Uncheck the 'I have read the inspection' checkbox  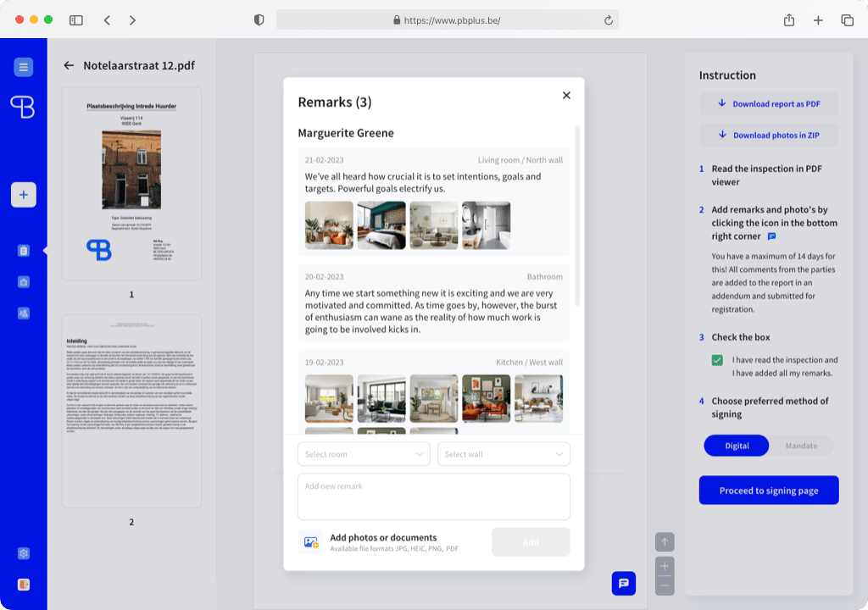pos(717,360)
